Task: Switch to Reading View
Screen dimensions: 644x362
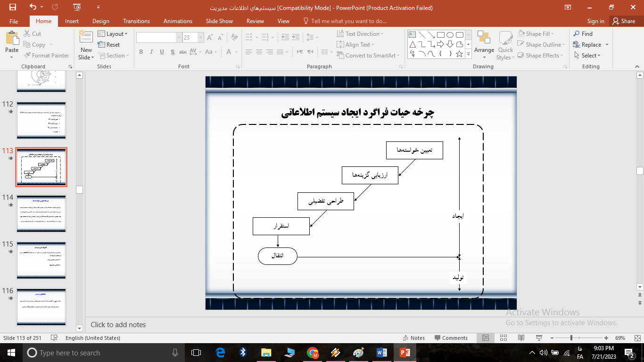Action: 521,338
